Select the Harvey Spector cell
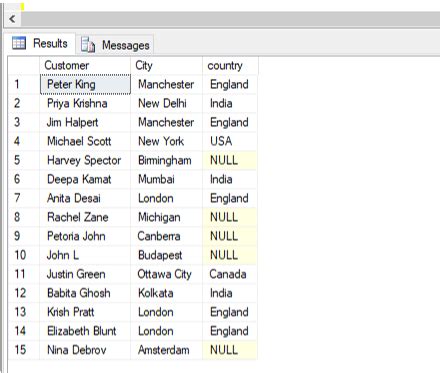This screenshot has height=373, width=444. click(85, 160)
